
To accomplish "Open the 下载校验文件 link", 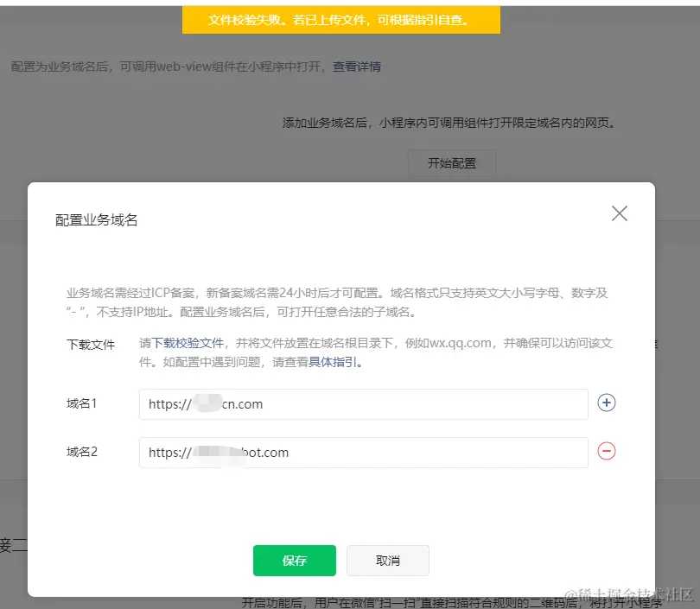I will click(188, 343).
